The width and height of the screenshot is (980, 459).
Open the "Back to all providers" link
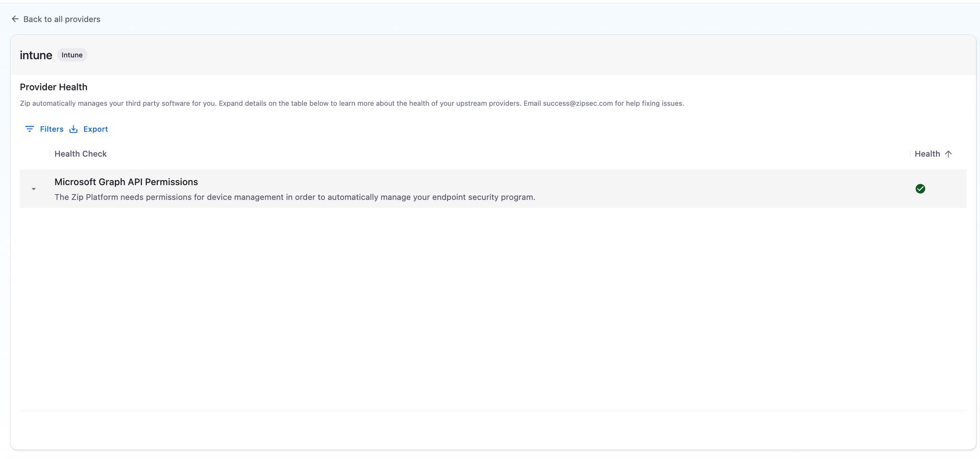click(62, 19)
